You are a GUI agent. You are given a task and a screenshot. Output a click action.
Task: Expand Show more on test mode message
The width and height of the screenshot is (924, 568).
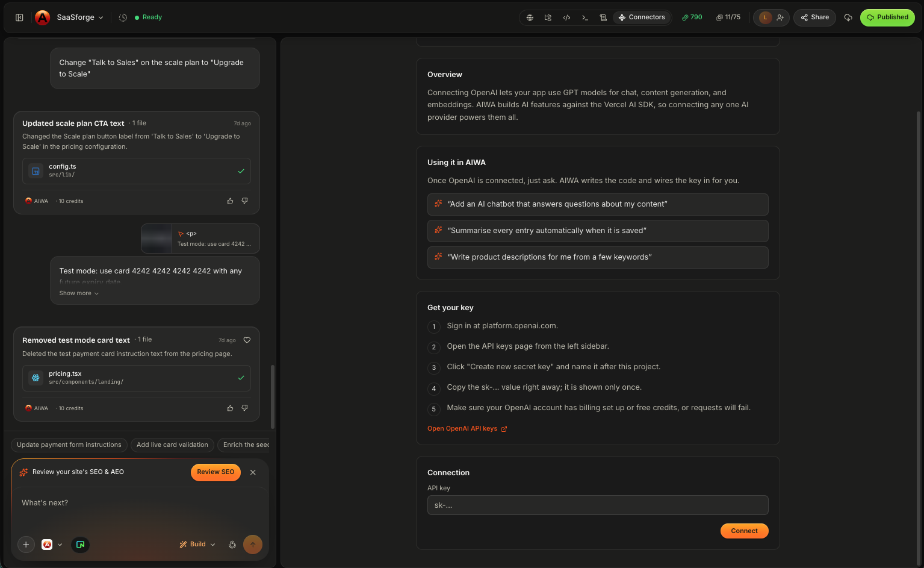pyautogui.click(x=79, y=293)
